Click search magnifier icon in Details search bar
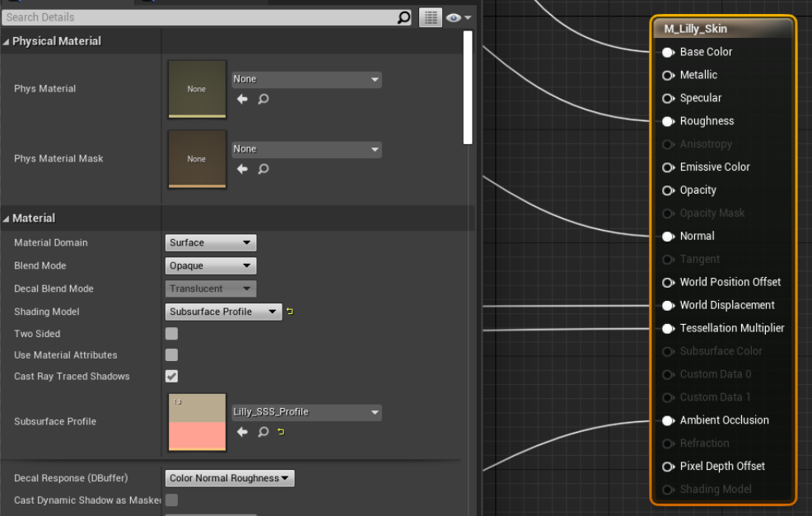 click(x=404, y=17)
